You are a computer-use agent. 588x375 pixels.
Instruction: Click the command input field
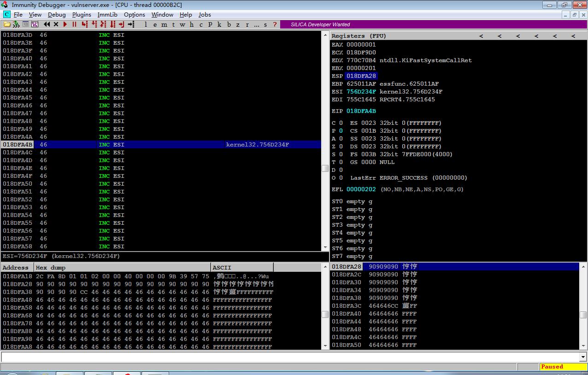point(290,357)
